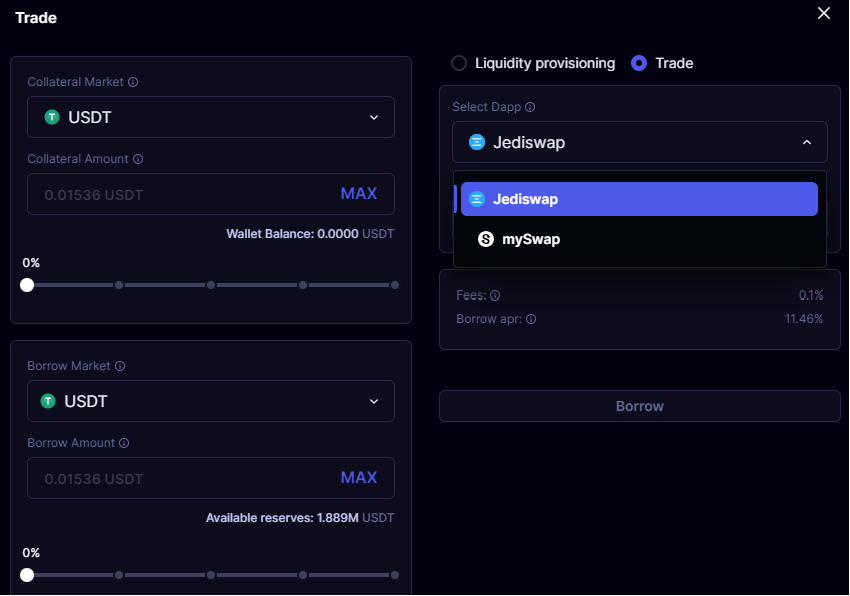The image size is (850, 596).
Task: Click the 0.1% fees value
Action: (811, 296)
